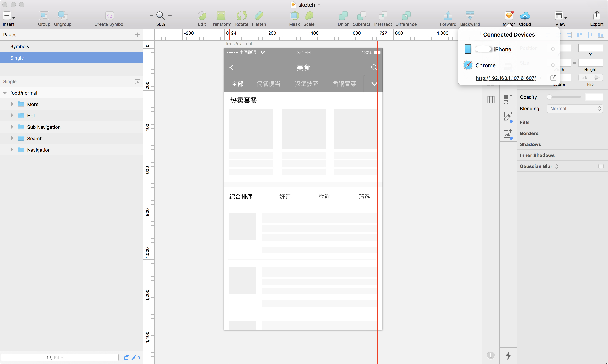The height and width of the screenshot is (364, 608).
Task: Click the Mask tool icon
Action: click(x=294, y=16)
